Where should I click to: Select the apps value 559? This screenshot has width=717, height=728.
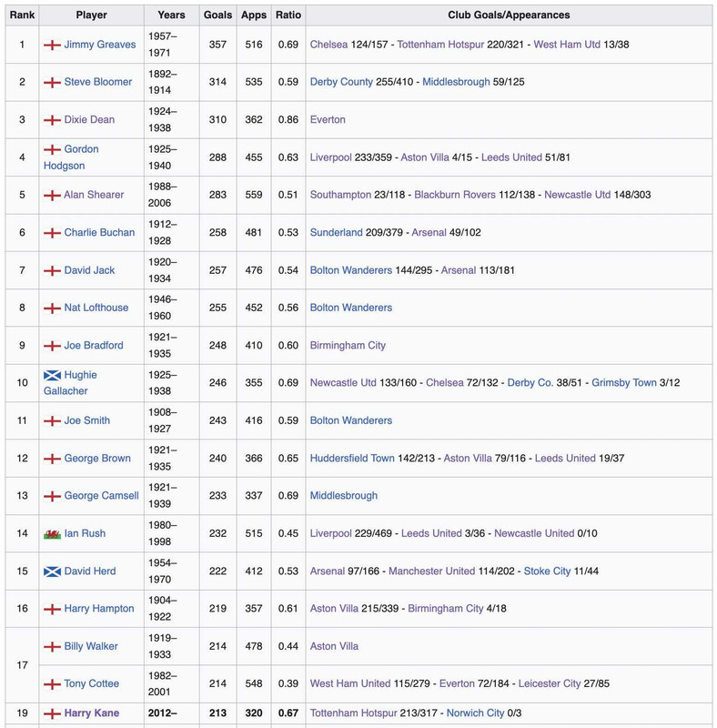pyautogui.click(x=254, y=195)
